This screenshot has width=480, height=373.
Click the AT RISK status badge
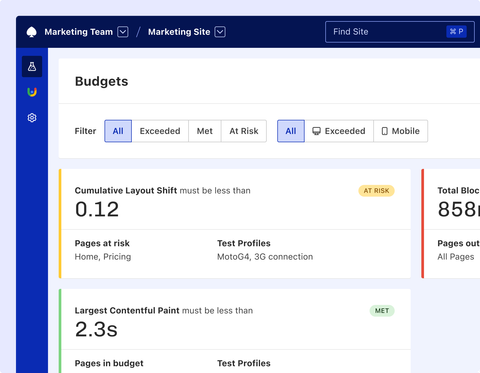[x=376, y=191]
